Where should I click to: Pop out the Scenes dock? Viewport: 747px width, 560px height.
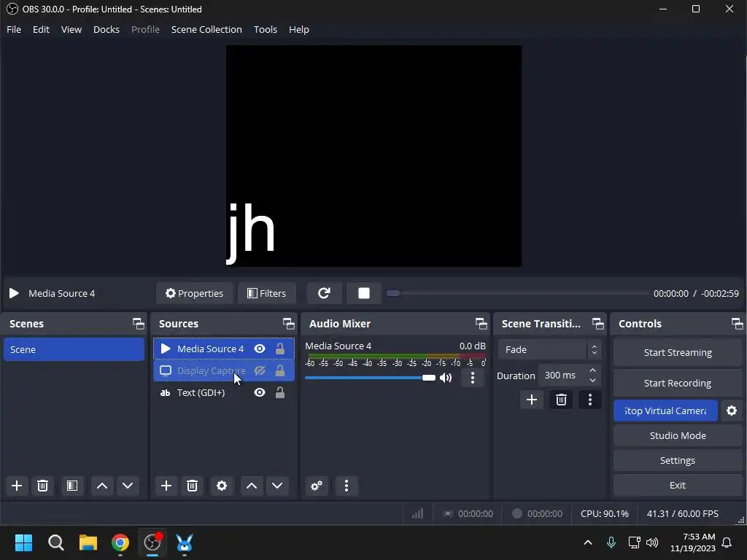click(138, 324)
